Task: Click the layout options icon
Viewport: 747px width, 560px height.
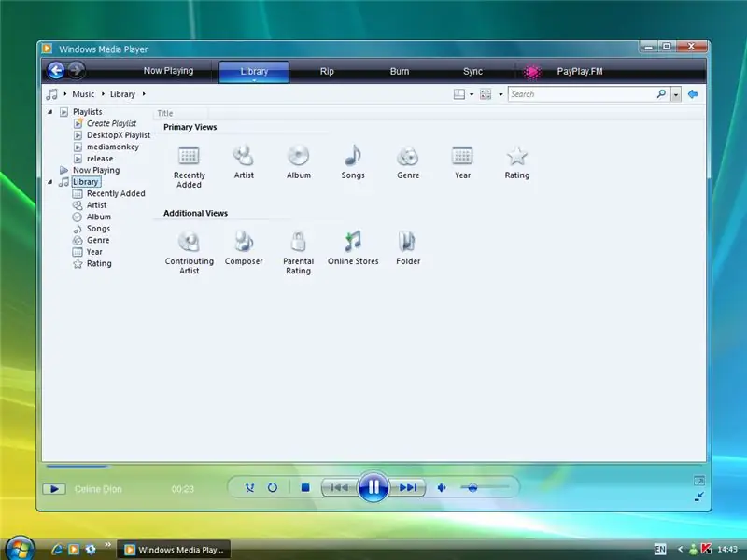Action: click(459, 94)
